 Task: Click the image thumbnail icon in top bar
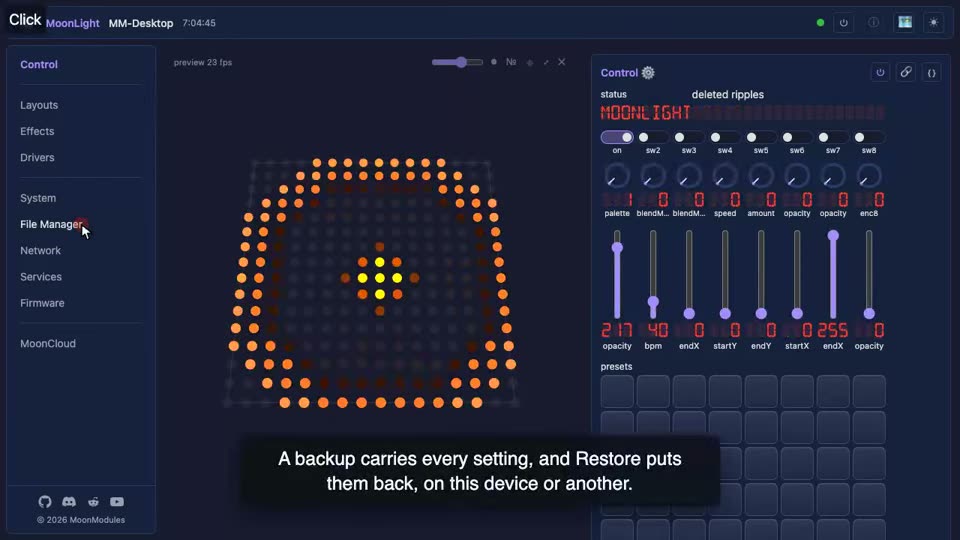[x=904, y=23]
